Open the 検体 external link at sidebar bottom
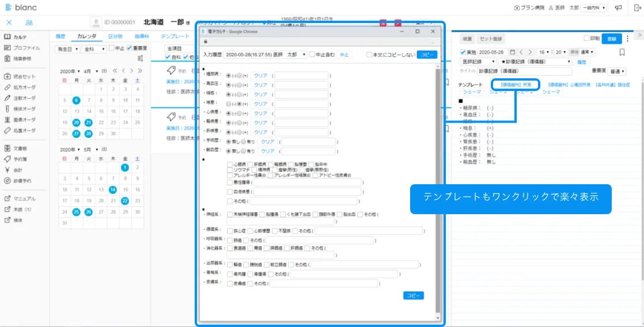The image size is (644, 327). pos(7,220)
